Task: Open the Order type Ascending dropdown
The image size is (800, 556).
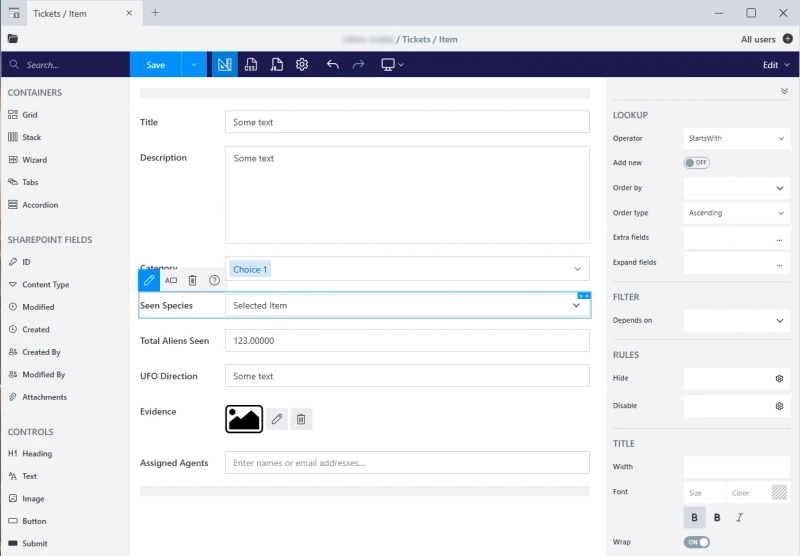Action: point(737,213)
